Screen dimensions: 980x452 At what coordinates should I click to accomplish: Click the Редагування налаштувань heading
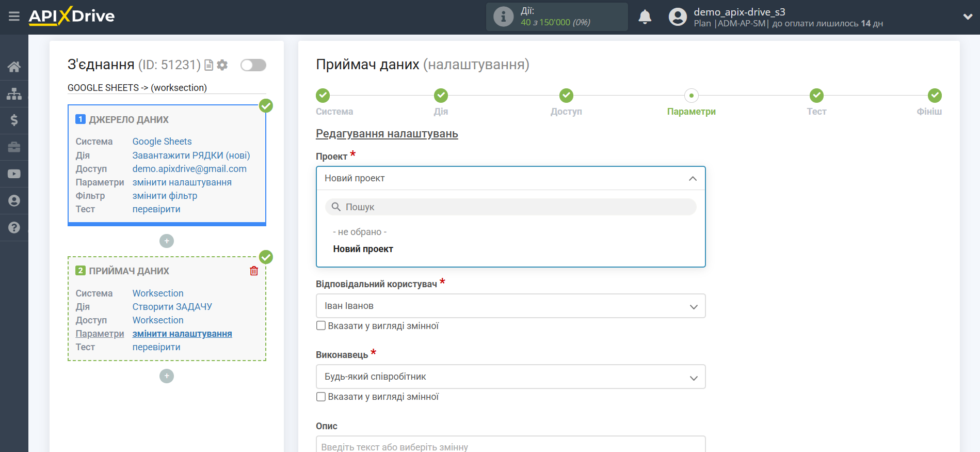point(387,134)
